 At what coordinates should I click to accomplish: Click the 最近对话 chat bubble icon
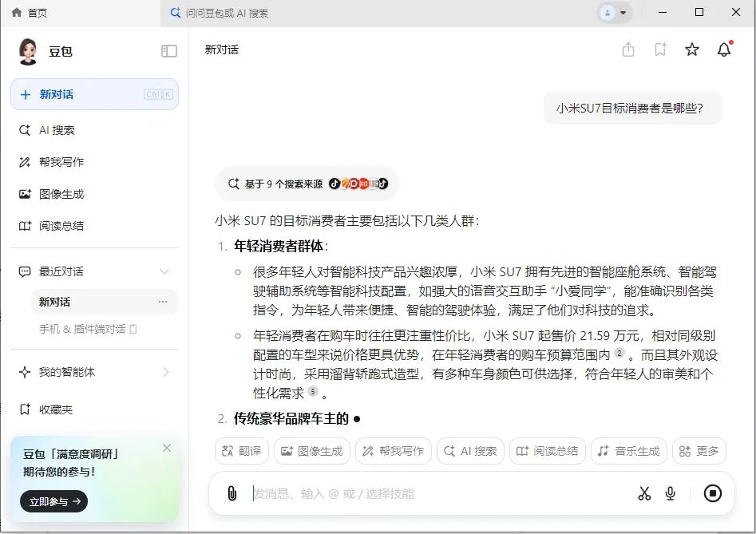coord(24,272)
